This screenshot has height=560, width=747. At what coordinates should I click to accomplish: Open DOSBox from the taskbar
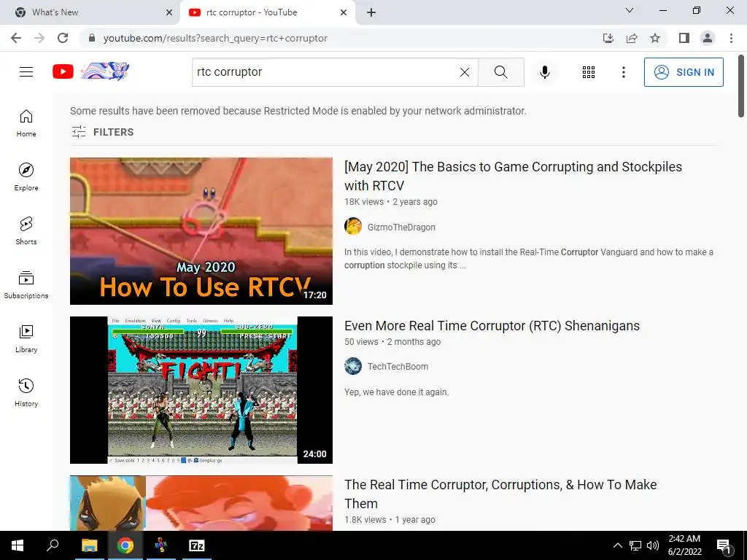click(161, 545)
